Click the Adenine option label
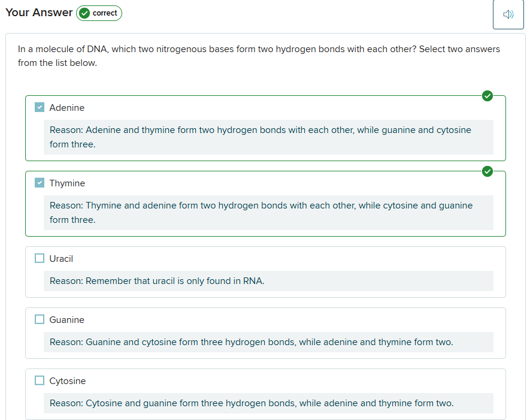Screen dimensions: 530x420 point(67,108)
